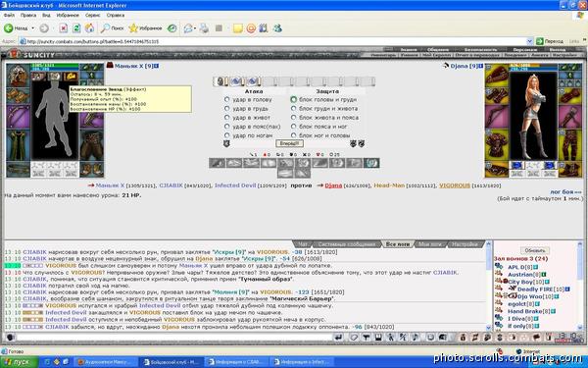The height and width of the screenshot is (368, 588).
Task: Click the Stop loading icon
Action: point(64,28)
